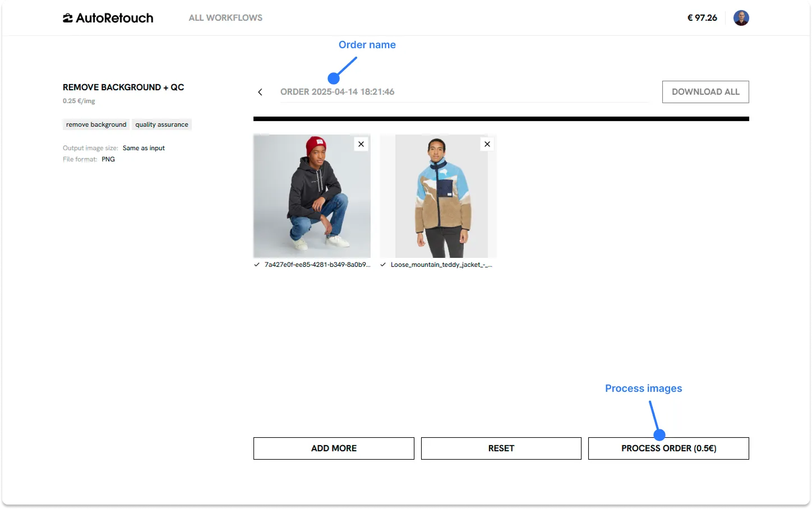Remove the 7a427e0f image using its X icon
Image resolution: width=812 pixels, height=509 pixels.
point(361,144)
